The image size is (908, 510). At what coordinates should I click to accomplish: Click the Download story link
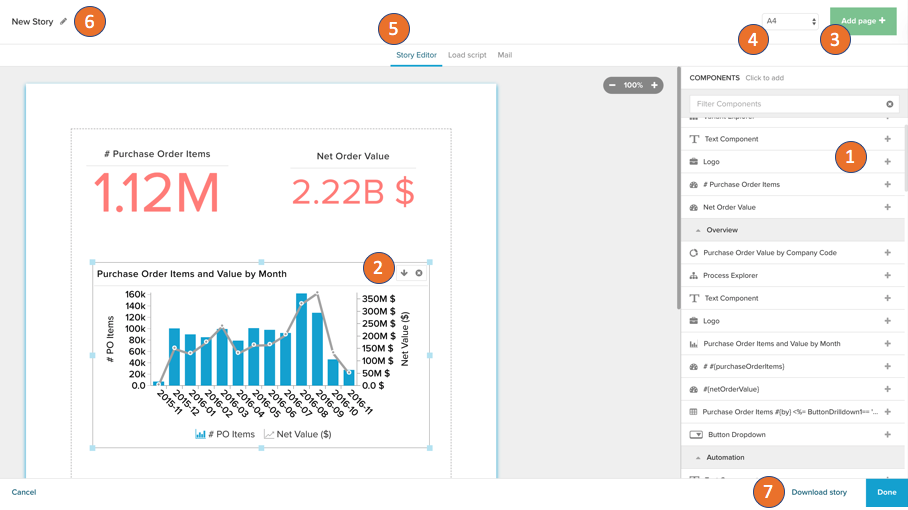point(818,492)
